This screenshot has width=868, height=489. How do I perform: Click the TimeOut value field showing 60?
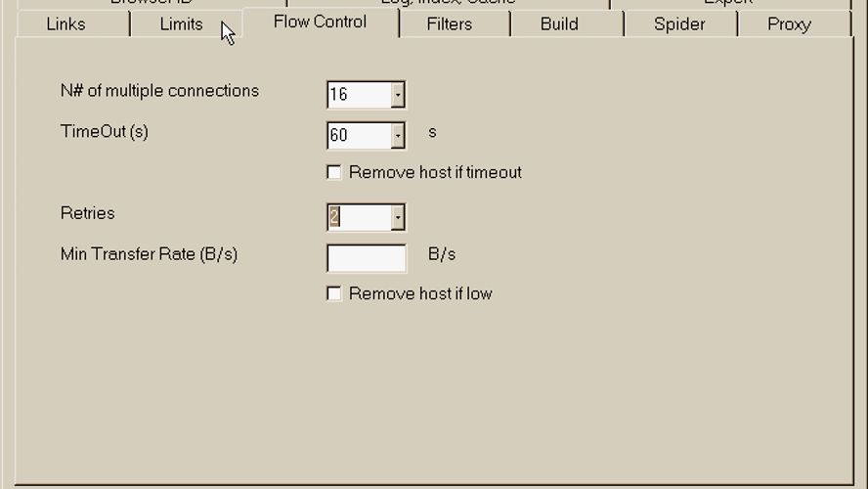click(359, 136)
